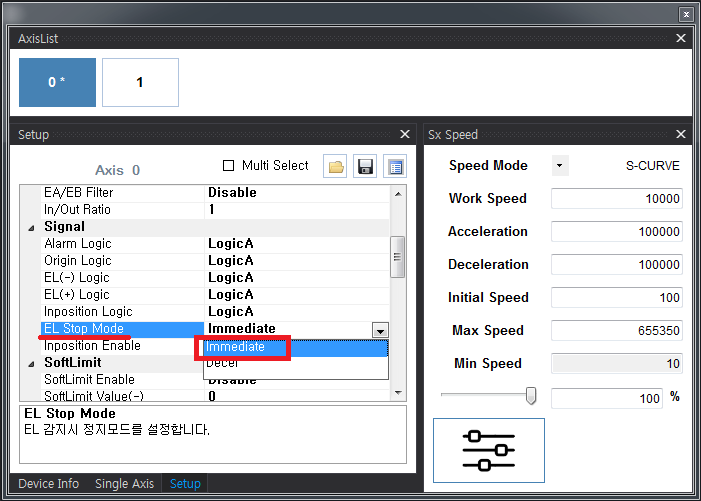Switch to the Single Axis tab
Viewport: 701px width, 501px height.
[124, 484]
